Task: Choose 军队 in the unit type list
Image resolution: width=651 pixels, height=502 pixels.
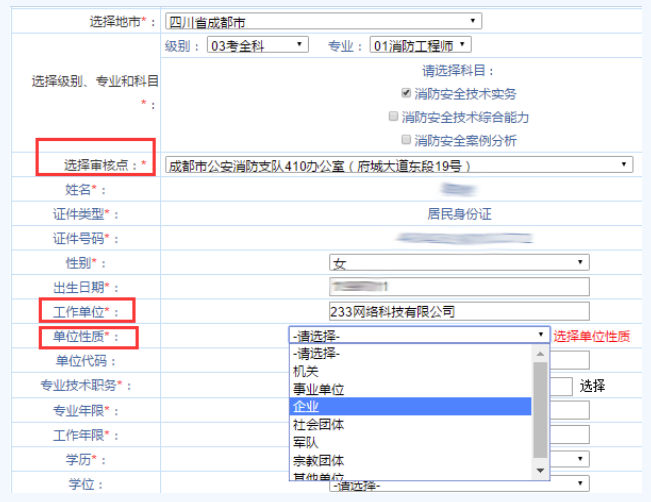Action: point(305,443)
